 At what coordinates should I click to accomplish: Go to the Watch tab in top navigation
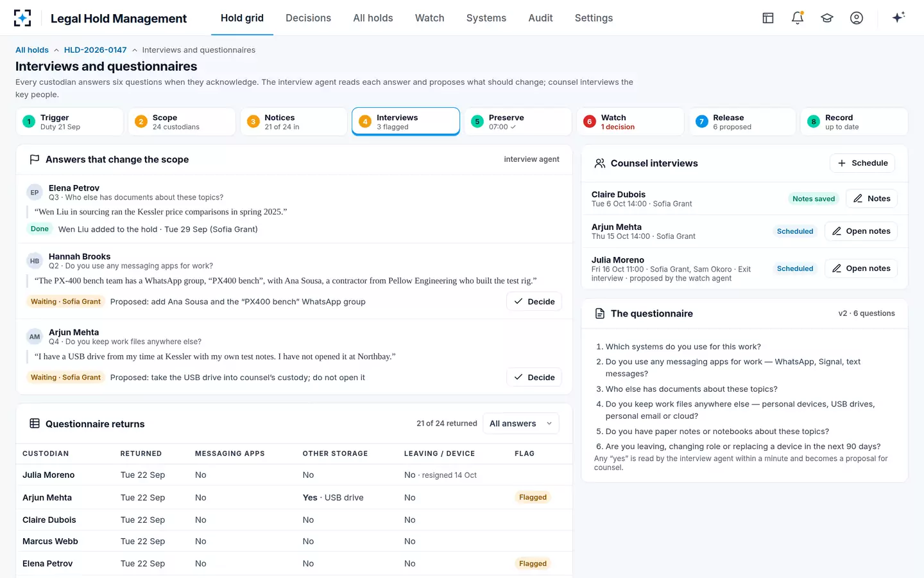click(430, 18)
